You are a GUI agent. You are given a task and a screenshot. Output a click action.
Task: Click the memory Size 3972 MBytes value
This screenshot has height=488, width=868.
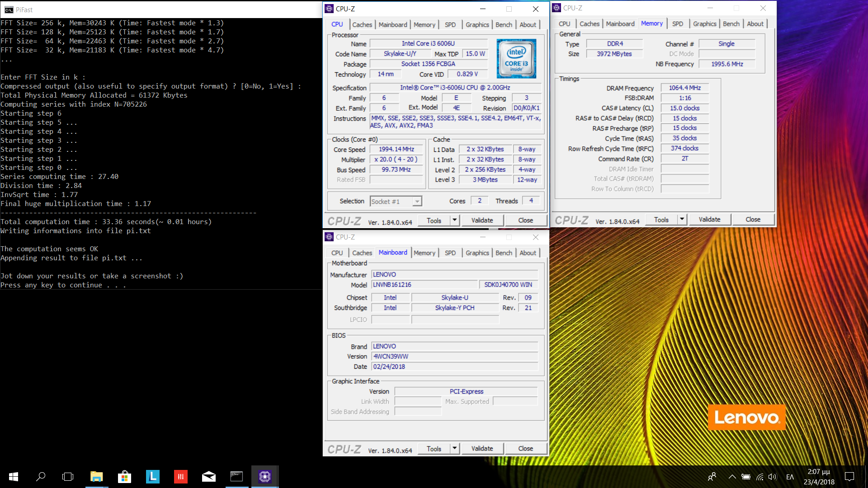(614, 54)
